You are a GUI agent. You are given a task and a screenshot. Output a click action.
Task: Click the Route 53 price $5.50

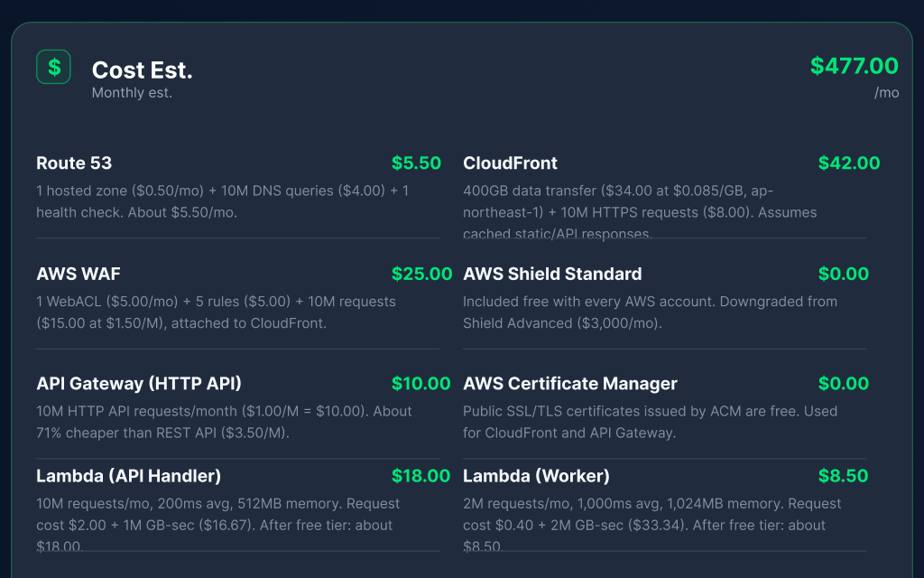416,163
